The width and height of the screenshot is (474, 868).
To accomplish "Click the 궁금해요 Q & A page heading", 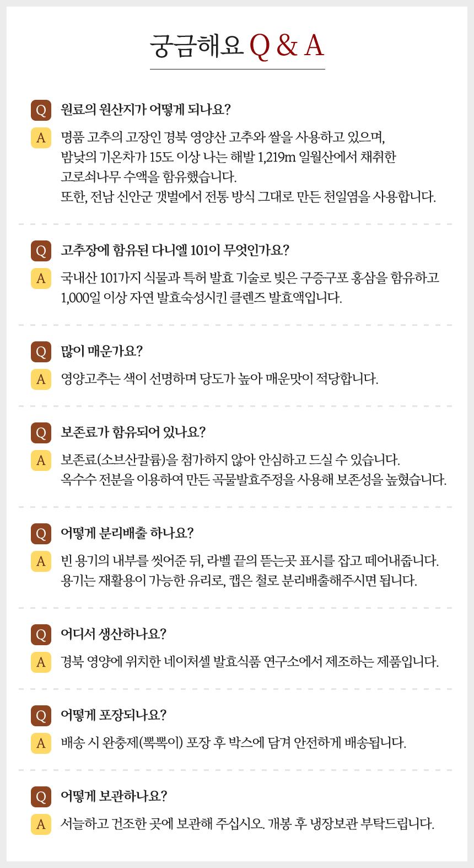I will 237,45.
